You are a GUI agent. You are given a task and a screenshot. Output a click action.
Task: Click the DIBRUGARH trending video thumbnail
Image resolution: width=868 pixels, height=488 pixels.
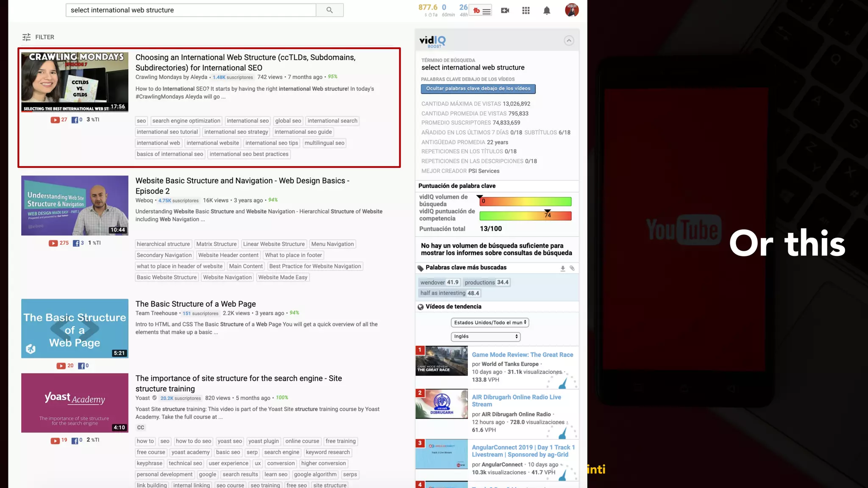pyautogui.click(x=442, y=404)
